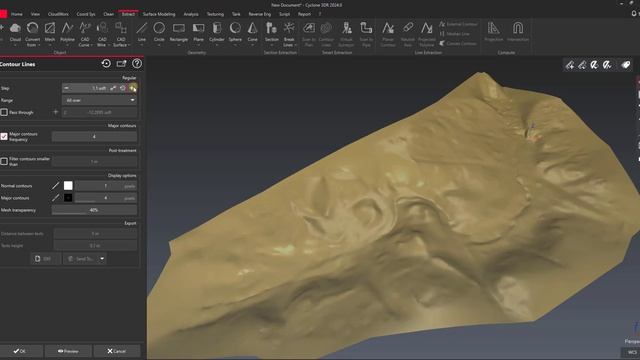Adjust the Mesh transparency slider
The width and height of the screenshot is (640, 360).
click(94, 210)
